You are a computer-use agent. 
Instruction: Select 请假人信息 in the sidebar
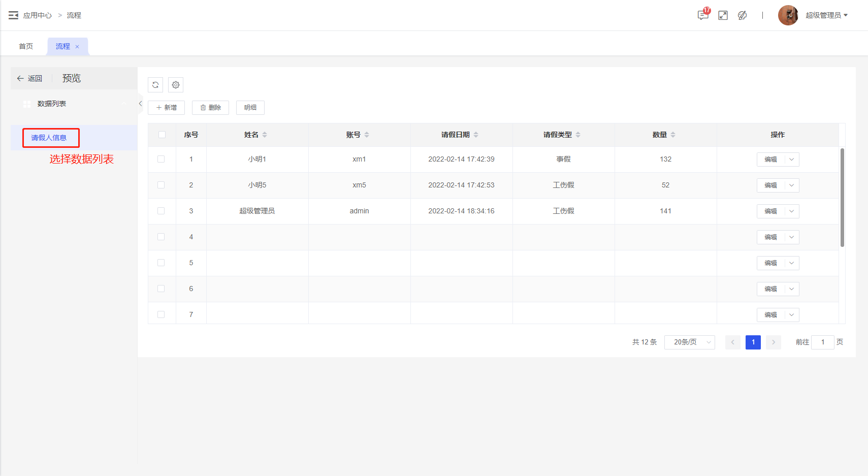(x=49, y=138)
